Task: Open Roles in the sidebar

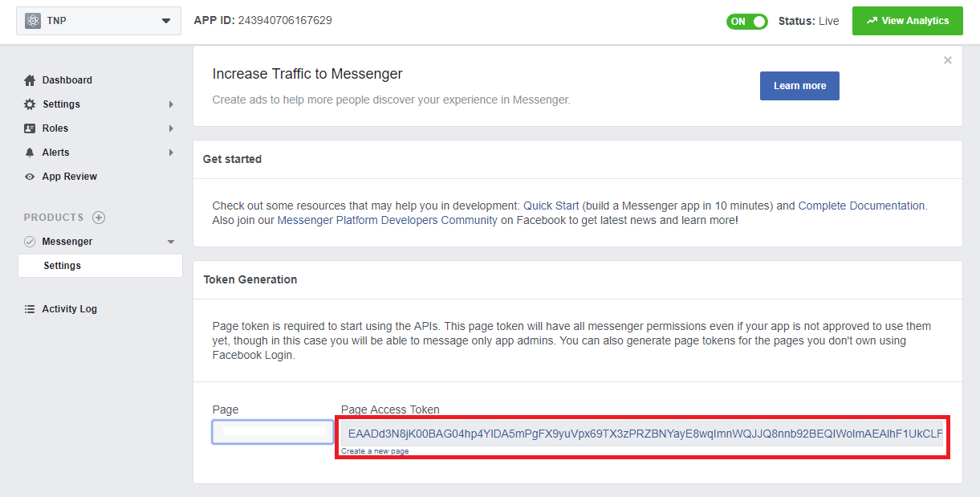Action: 55,128
